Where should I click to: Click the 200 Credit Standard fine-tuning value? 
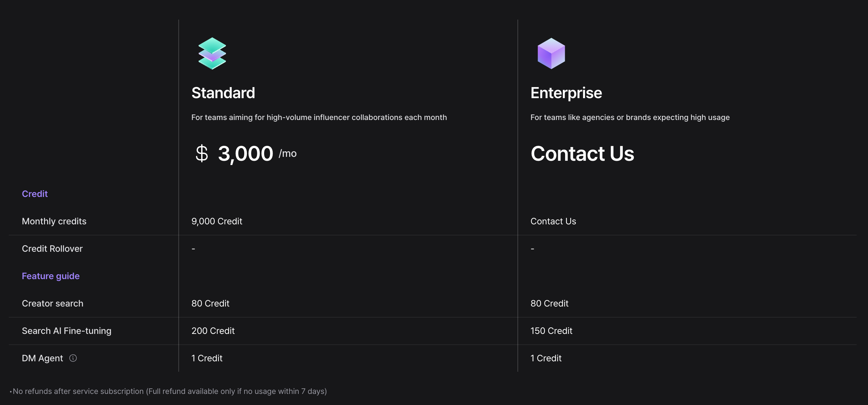213,331
